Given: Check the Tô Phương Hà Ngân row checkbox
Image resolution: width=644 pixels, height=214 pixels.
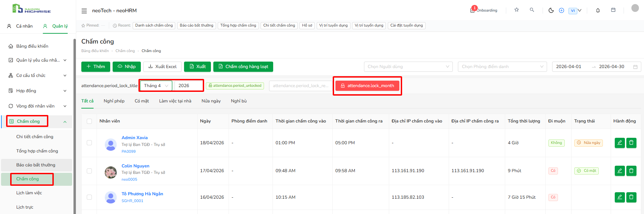Looking at the screenshot, I should pyautogui.click(x=89, y=197).
